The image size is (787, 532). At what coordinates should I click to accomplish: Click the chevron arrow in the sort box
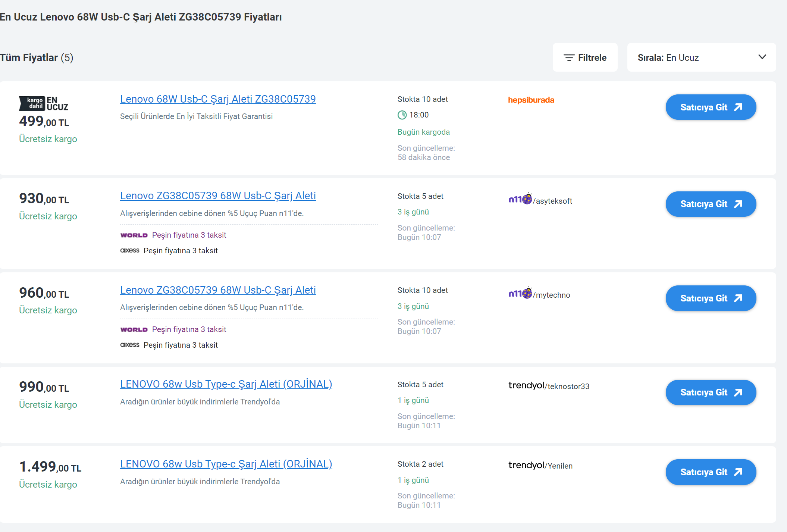[x=762, y=57]
